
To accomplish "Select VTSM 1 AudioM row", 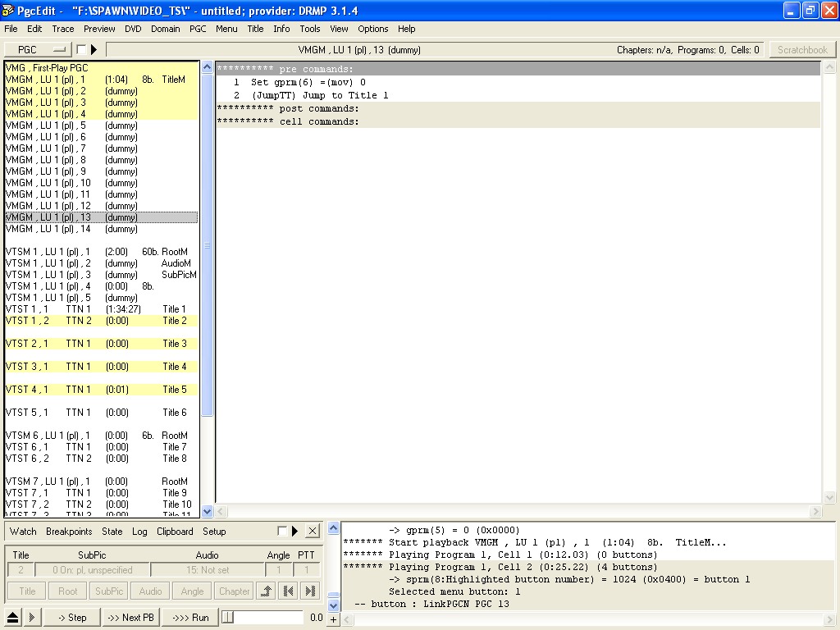I will [x=101, y=263].
